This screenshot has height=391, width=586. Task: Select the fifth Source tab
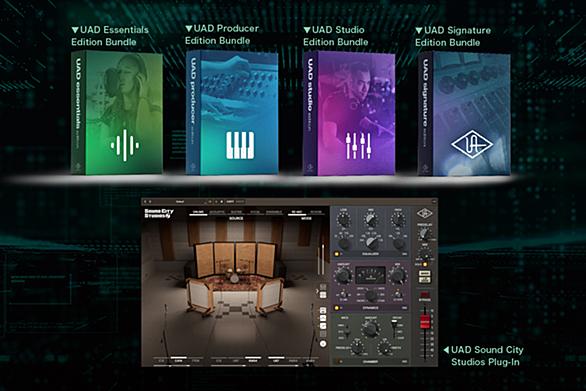(x=274, y=212)
